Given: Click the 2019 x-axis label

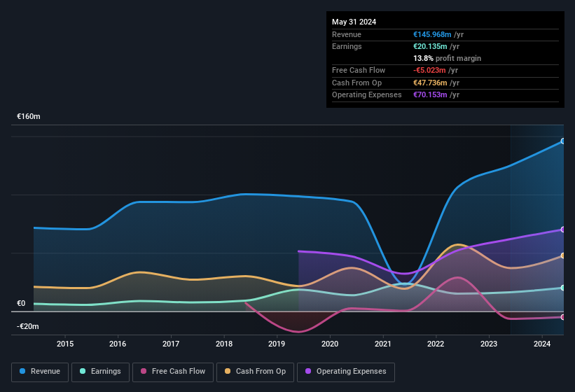Looking at the screenshot, I should (277, 344).
